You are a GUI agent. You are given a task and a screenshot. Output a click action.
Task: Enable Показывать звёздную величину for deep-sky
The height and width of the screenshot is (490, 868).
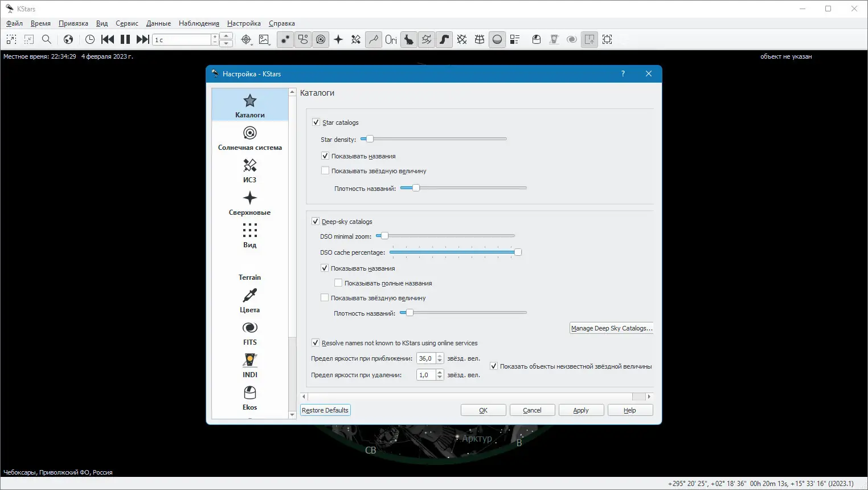click(x=325, y=297)
